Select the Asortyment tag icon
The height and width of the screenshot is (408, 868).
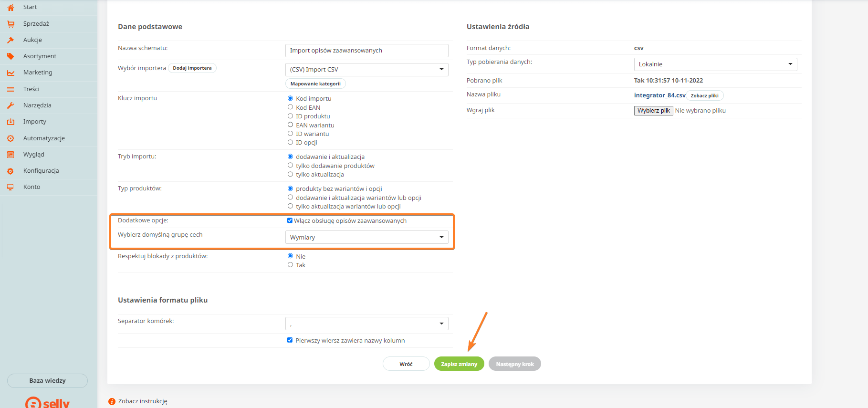(x=10, y=56)
